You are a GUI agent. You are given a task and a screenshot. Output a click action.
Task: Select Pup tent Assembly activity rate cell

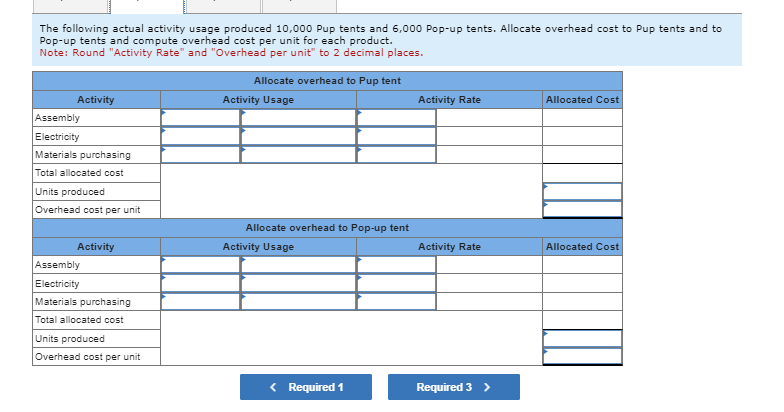coord(396,118)
